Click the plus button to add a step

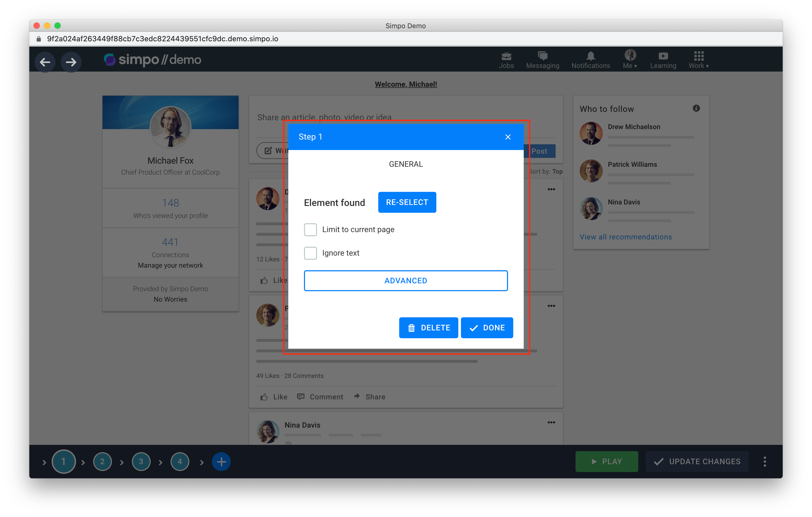pyautogui.click(x=221, y=462)
